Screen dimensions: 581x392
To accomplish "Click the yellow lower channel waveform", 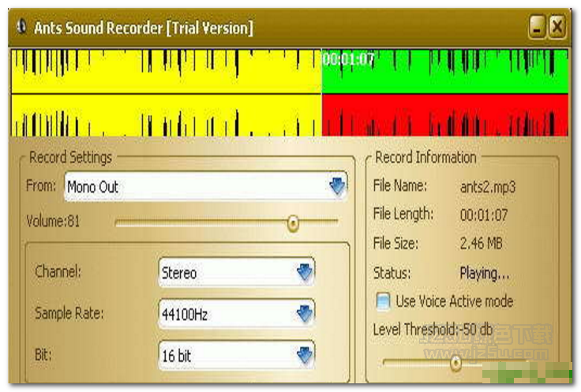I will coord(166,115).
